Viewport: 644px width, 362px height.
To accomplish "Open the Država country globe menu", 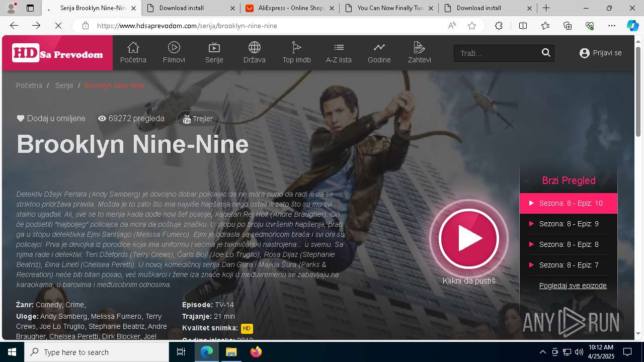I will [254, 53].
